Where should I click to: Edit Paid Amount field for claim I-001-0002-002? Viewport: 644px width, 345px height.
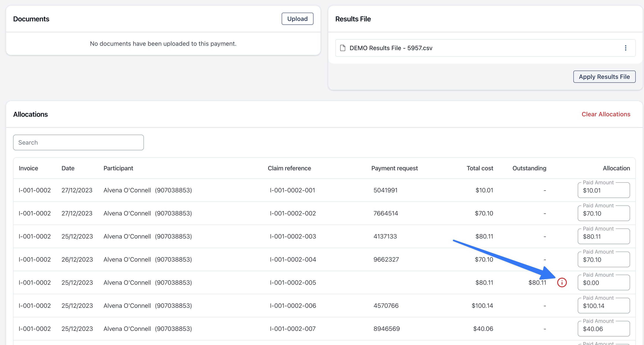point(603,213)
